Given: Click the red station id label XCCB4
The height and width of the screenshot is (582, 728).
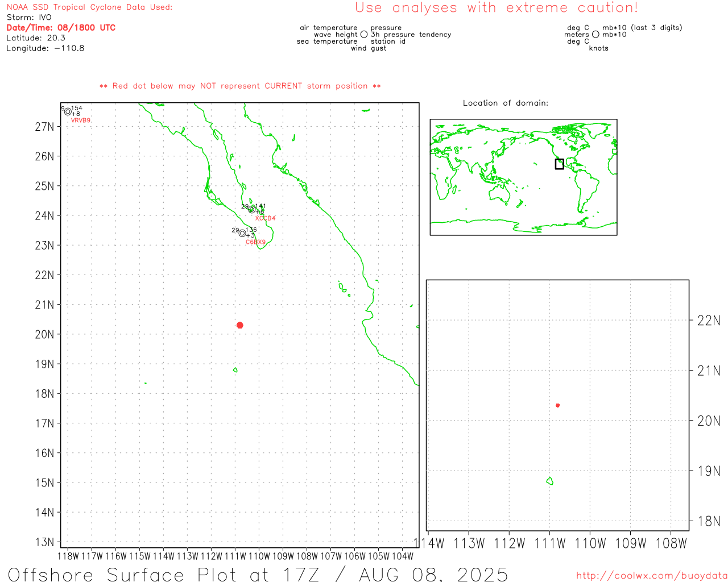Looking at the screenshot, I should click(265, 218).
